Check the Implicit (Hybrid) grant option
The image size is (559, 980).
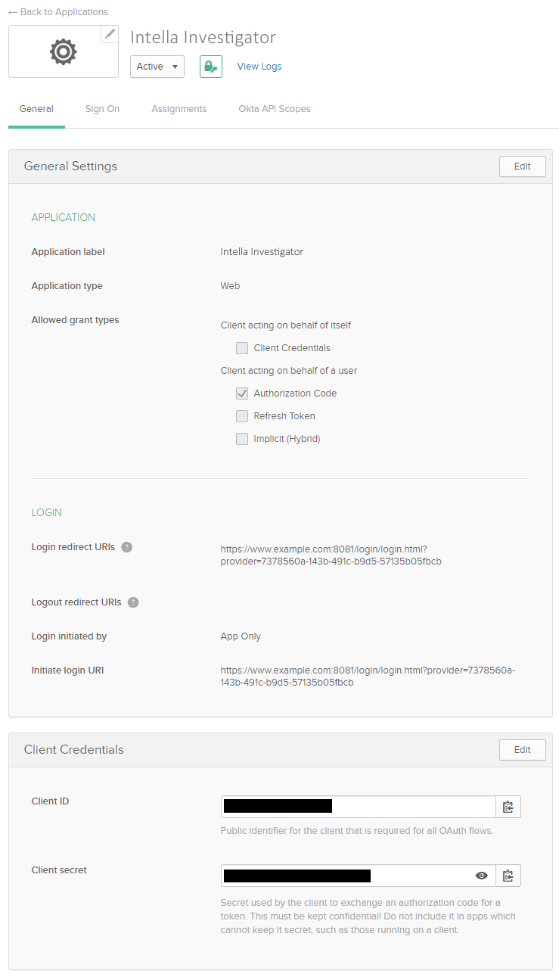242,439
